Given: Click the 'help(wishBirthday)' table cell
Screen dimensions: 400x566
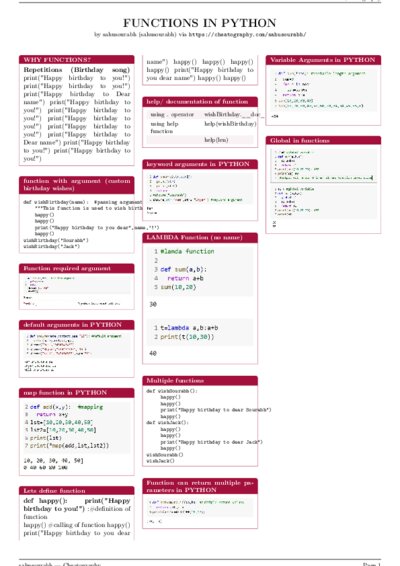Looking at the screenshot, I should pos(230,124).
